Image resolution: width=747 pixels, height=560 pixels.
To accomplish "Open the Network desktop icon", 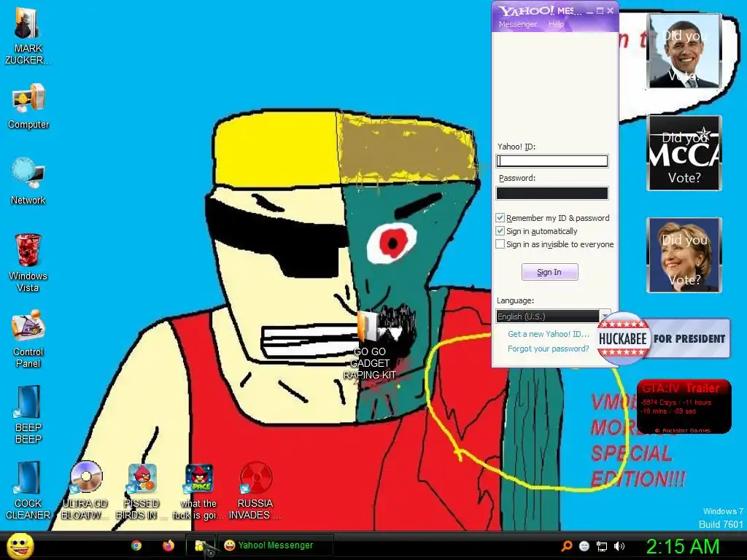I will pos(28,181).
